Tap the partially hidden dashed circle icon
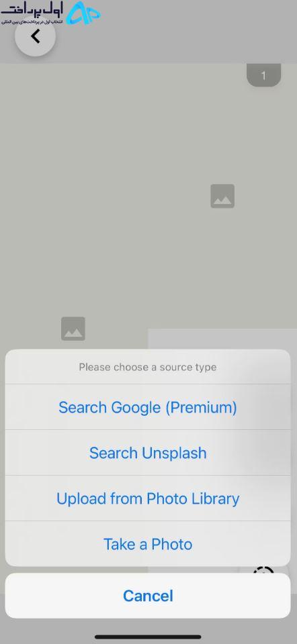The width and height of the screenshot is (297, 644). [263, 570]
